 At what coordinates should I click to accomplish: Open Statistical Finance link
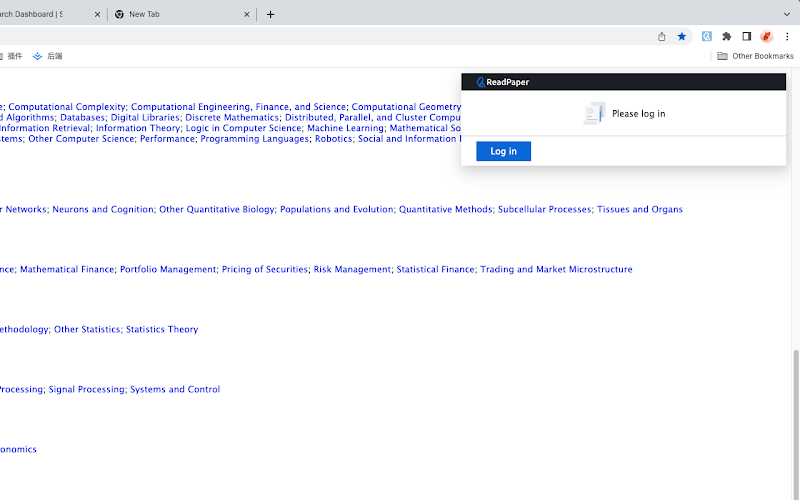(x=435, y=269)
